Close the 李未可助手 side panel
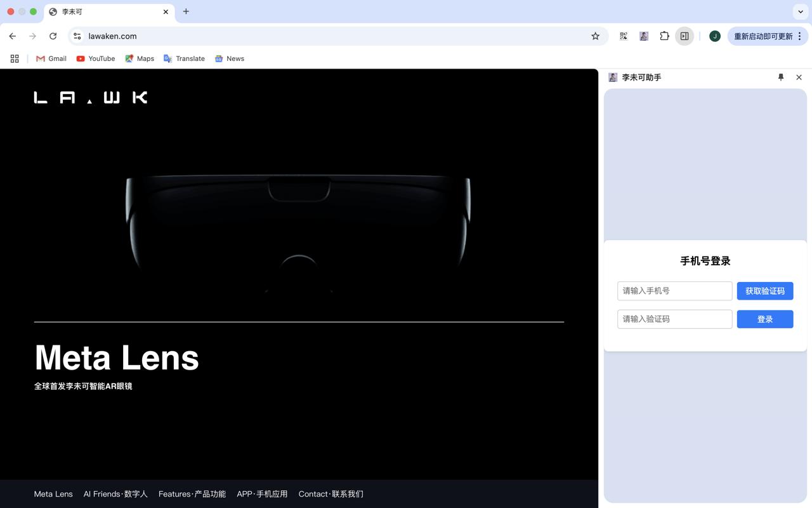 (x=799, y=77)
